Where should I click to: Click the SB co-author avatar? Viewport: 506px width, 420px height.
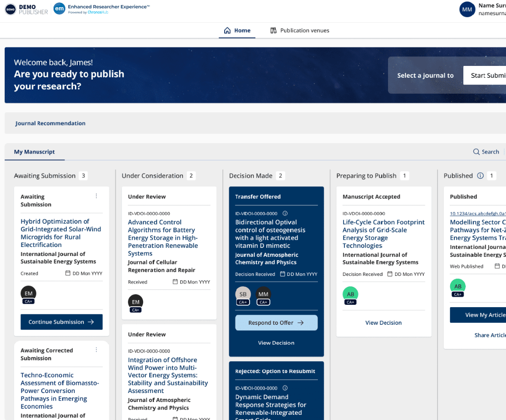pyautogui.click(x=243, y=294)
